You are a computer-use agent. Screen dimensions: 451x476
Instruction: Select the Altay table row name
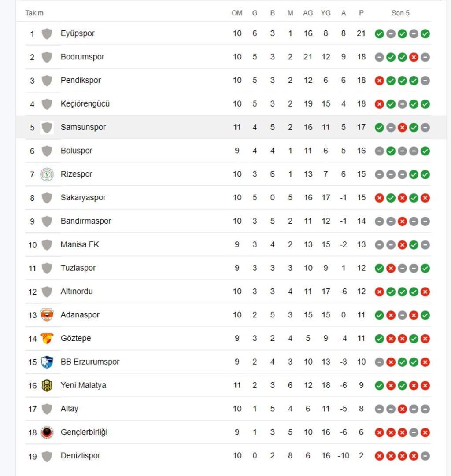69,409
